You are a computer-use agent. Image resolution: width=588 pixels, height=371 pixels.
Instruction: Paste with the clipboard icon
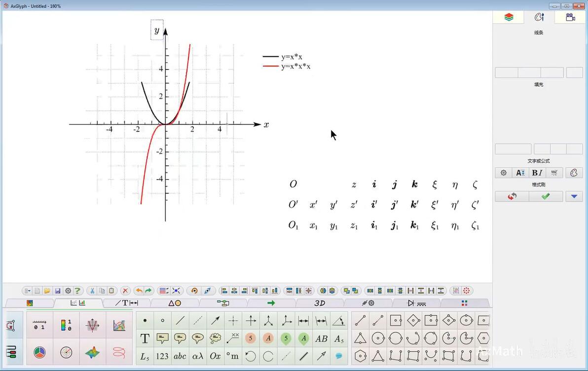111,291
